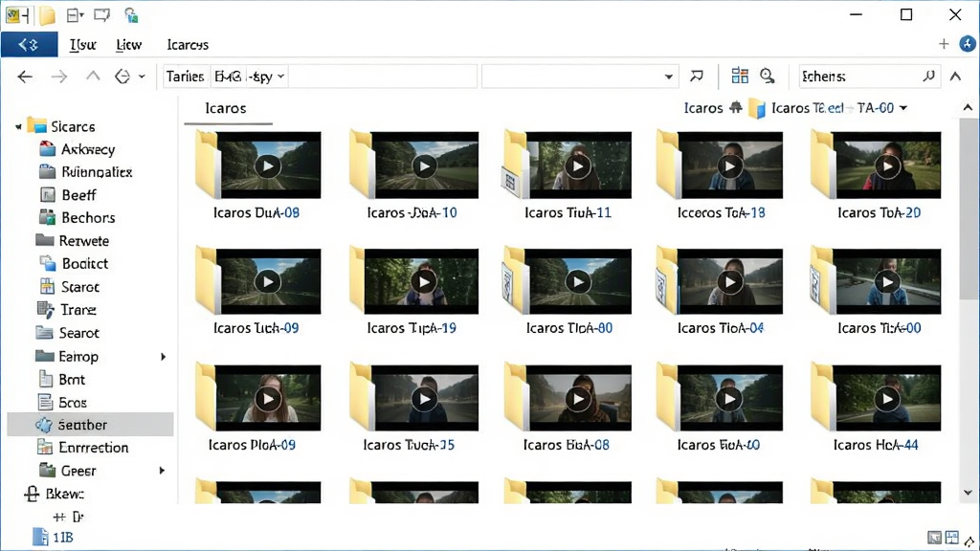Click the folder icon in title bar
The height and width of the screenshot is (551, 980).
[x=48, y=15]
